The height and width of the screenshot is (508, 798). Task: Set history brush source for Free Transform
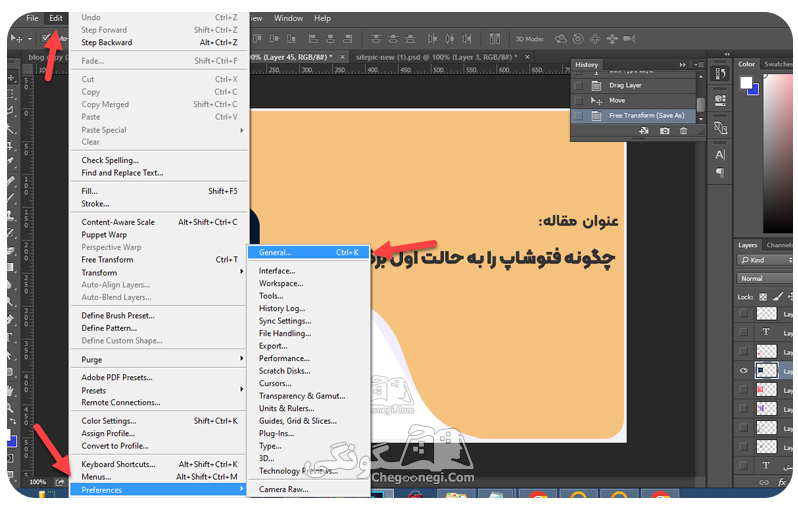point(578,116)
